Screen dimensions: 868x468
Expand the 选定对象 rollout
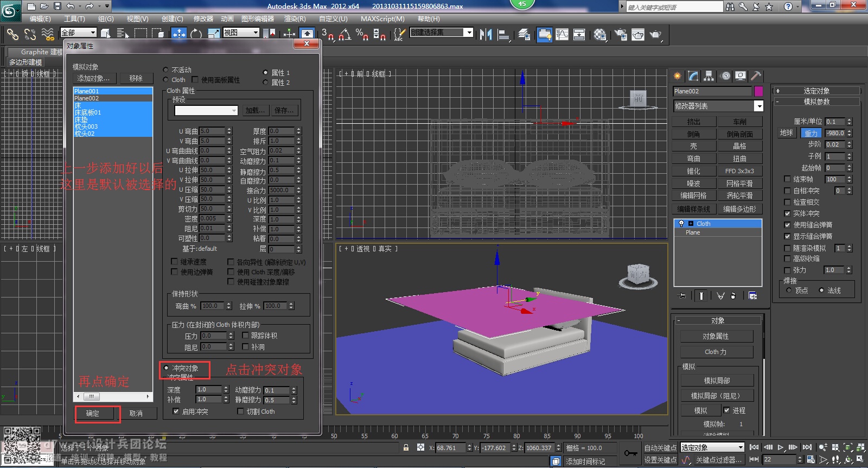coord(816,91)
